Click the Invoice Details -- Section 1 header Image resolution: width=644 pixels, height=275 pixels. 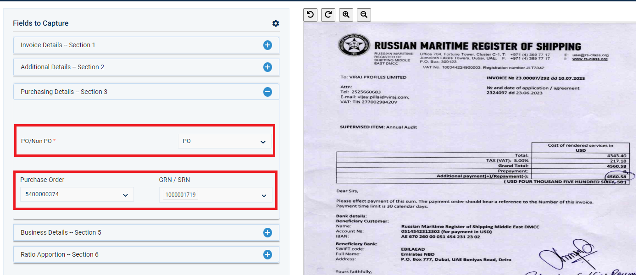[x=146, y=45]
